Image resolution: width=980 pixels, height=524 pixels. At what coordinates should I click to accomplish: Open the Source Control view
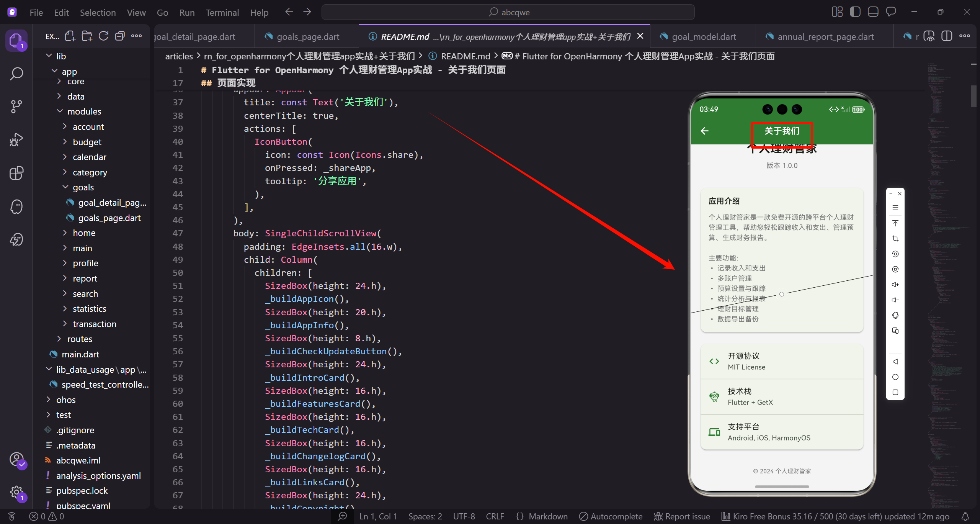coord(16,106)
